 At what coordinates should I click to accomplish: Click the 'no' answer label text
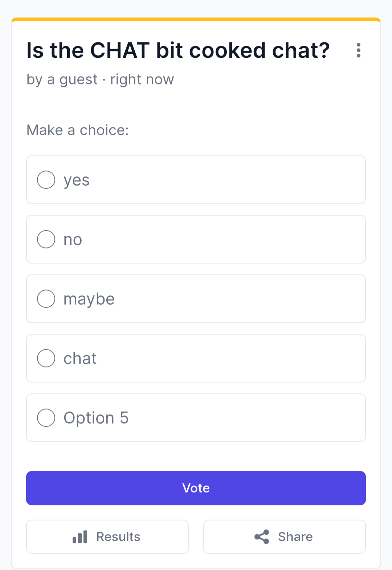click(x=73, y=240)
